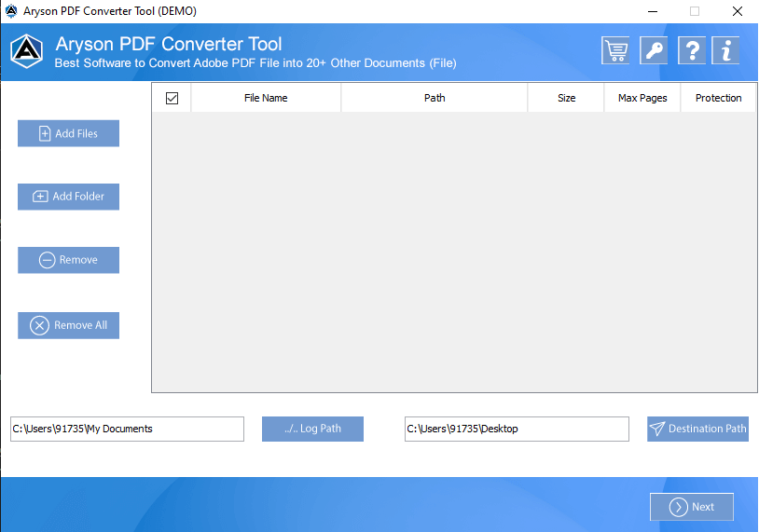Image resolution: width=759 pixels, height=532 pixels.
Task: Click the Path column header
Action: point(435,98)
